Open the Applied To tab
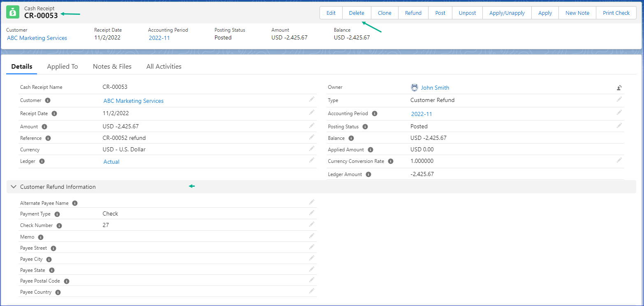644x306 pixels. coord(63,66)
